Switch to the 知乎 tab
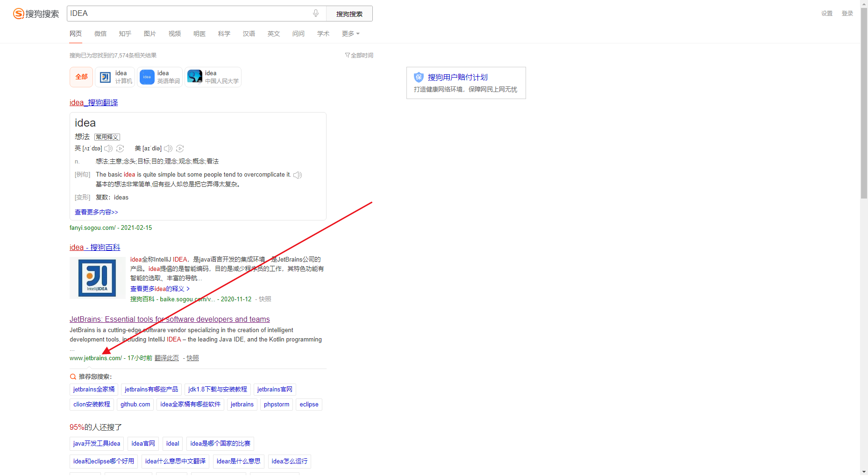The width and height of the screenshot is (868, 476). tap(125, 34)
